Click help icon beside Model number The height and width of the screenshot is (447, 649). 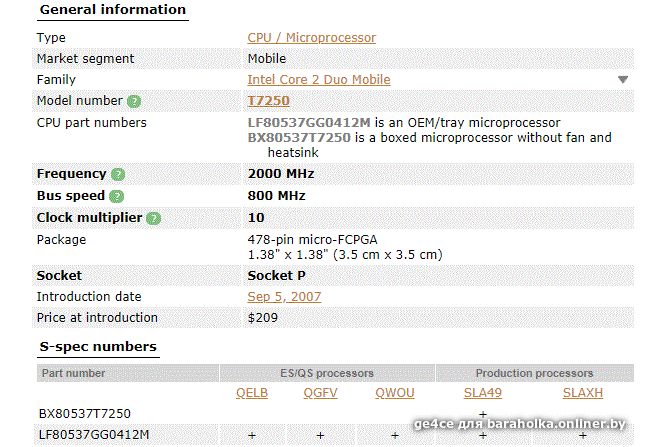(134, 101)
